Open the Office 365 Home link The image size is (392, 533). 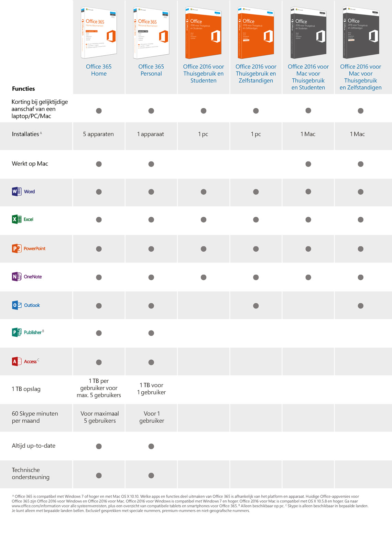pos(99,70)
